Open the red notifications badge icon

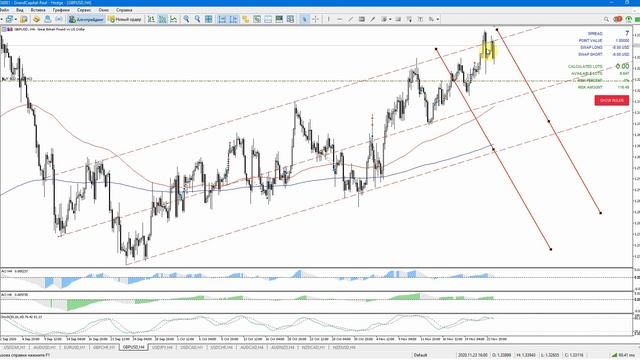tap(618, 19)
